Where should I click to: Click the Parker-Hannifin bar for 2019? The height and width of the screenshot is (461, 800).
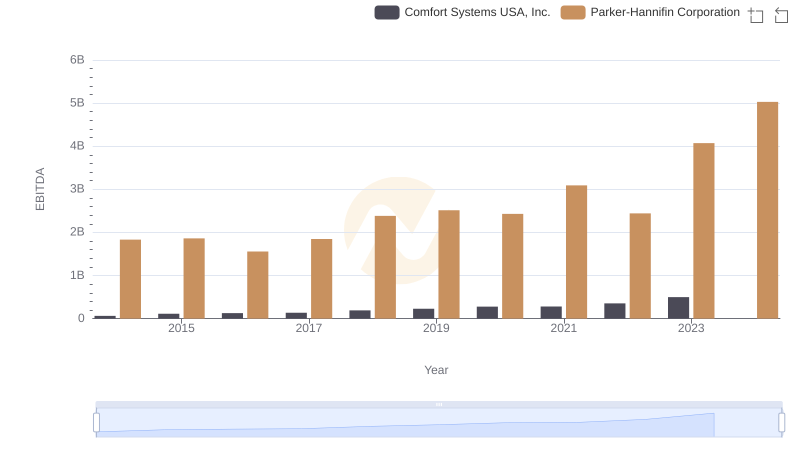[x=449, y=264]
